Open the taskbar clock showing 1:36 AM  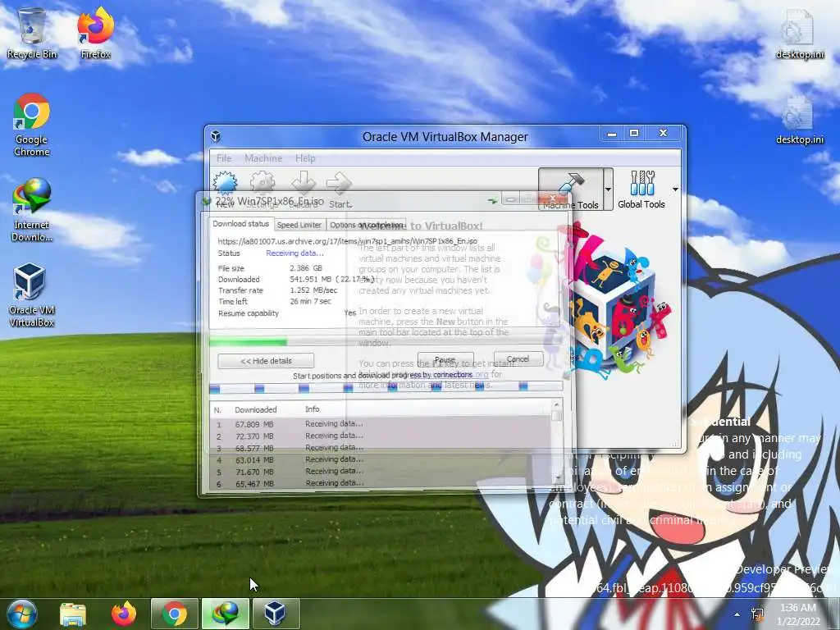pyautogui.click(x=798, y=614)
